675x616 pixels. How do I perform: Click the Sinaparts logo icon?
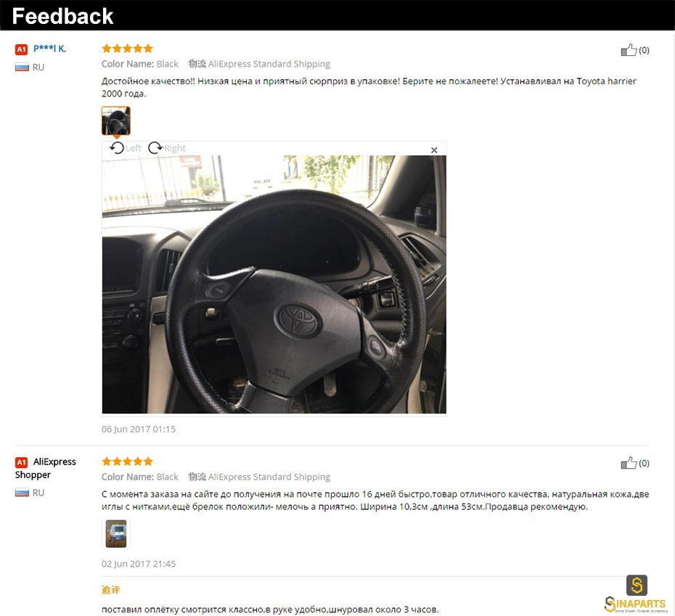(x=637, y=586)
